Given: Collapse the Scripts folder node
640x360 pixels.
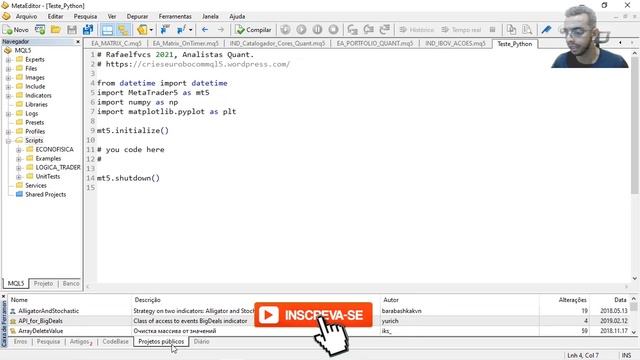Looking at the screenshot, I should click(x=8, y=140).
